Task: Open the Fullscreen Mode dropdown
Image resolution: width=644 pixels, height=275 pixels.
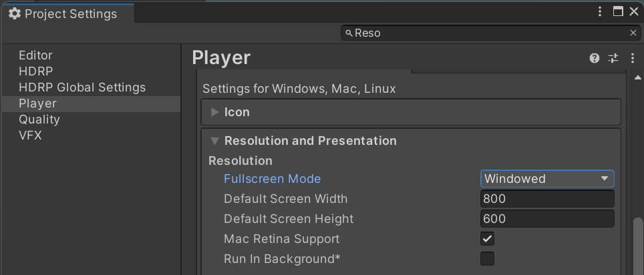Action: tap(547, 178)
